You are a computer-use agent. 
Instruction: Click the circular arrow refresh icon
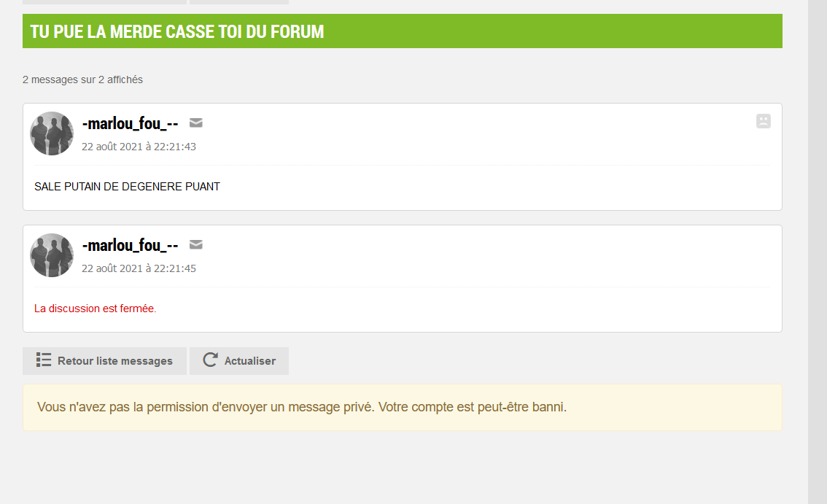click(210, 360)
